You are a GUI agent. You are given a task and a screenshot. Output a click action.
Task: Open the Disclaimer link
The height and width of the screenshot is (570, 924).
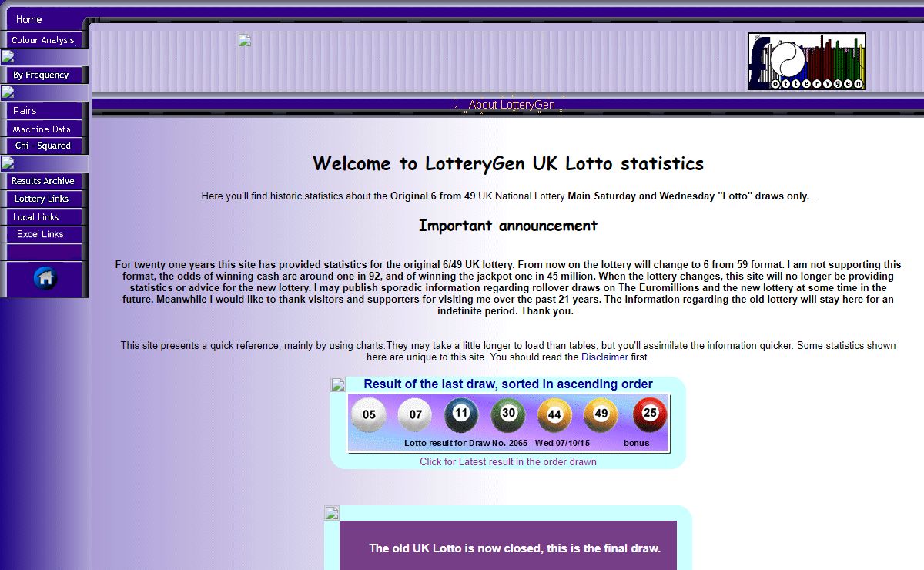point(604,357)
